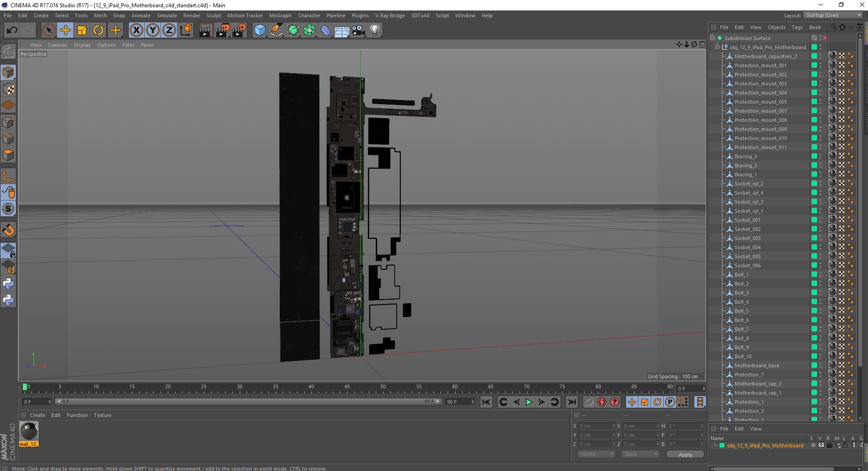The width and height of the screenshot is (868, 471).
Task: Activate the Scale tool
Action: point(82,30)
